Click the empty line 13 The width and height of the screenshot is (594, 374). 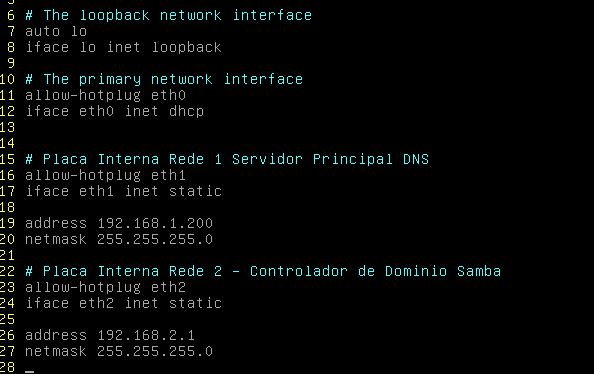coord(297,127)
